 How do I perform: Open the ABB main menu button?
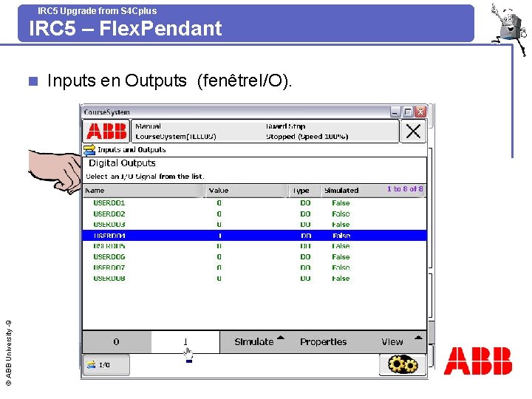106,131
